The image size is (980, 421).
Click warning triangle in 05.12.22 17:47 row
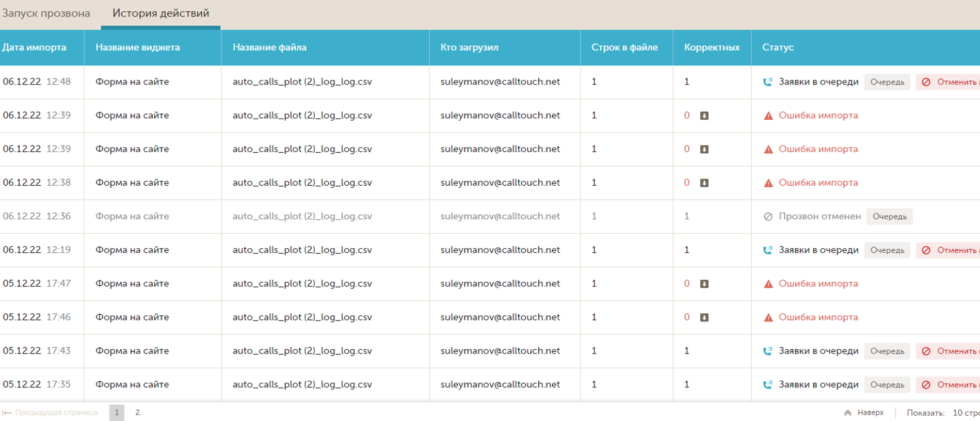click(x=768, y=284)
